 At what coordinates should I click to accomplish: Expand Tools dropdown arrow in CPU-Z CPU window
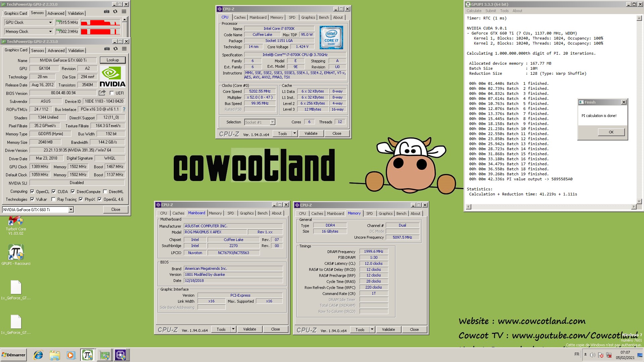click(294, 133)
